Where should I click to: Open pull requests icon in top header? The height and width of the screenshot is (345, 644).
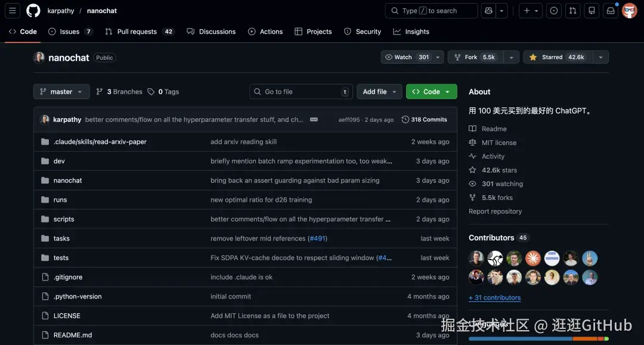tap(572, 11)
